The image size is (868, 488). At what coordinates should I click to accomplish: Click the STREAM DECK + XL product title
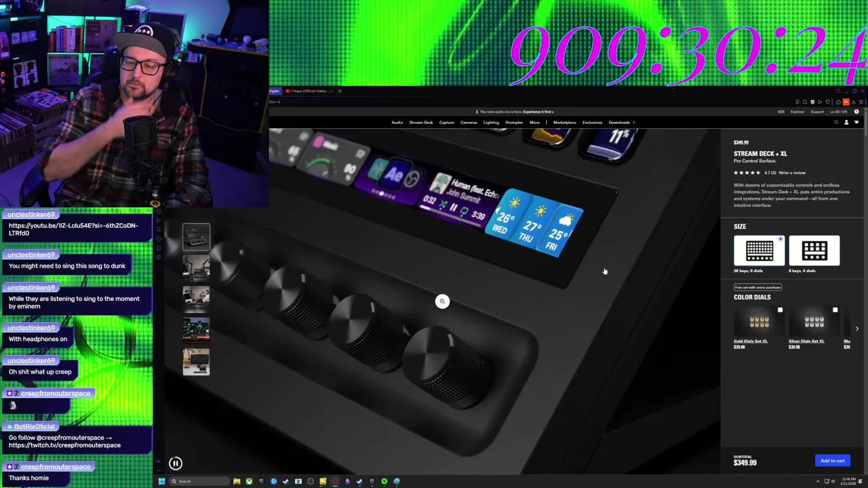pyautogui.click(x=760, y=154)
